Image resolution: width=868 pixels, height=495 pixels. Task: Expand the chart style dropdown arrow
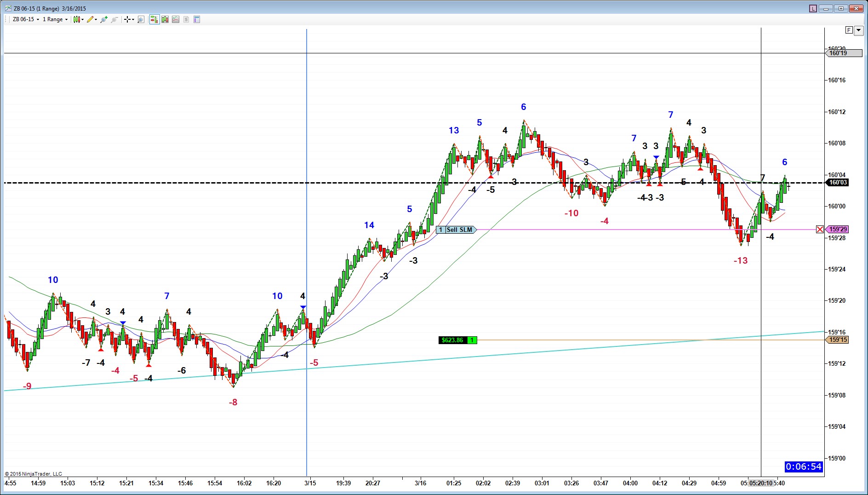pyautogui.click(x=83, y=19)
